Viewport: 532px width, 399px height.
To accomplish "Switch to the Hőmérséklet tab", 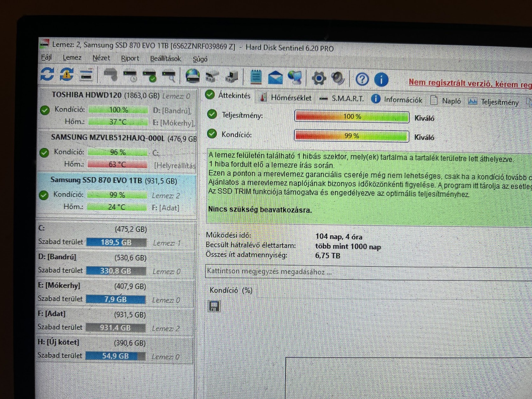I will (x=285, y=98).
